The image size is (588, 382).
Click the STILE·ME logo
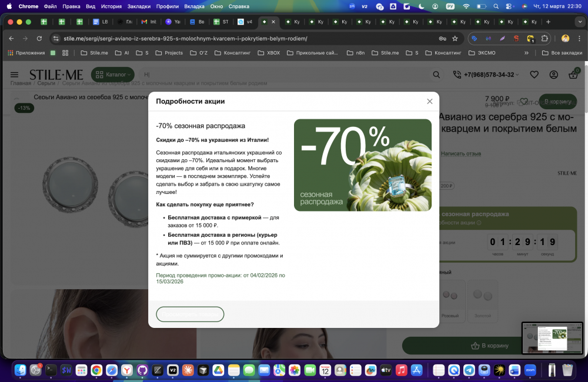(x=56, y=75)
